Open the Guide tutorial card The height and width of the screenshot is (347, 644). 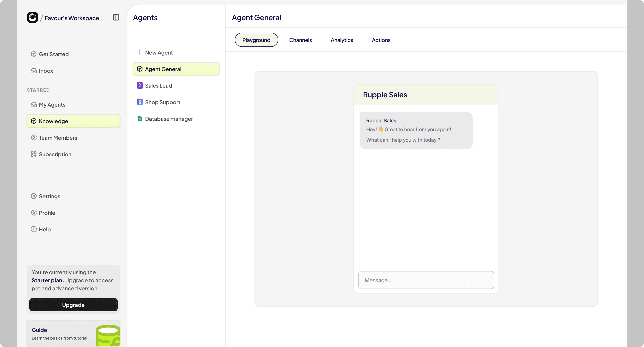(73, 333)
